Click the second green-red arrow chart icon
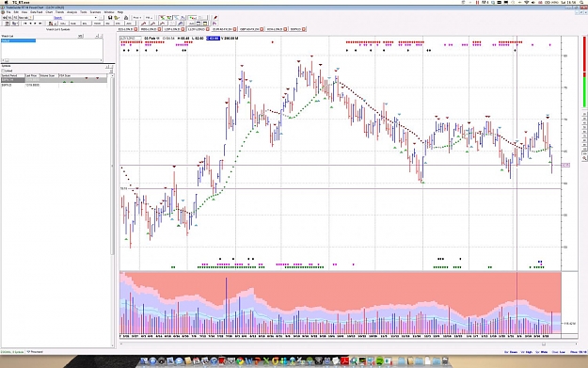This screenshot has height=368, width=588. (169, 18)
